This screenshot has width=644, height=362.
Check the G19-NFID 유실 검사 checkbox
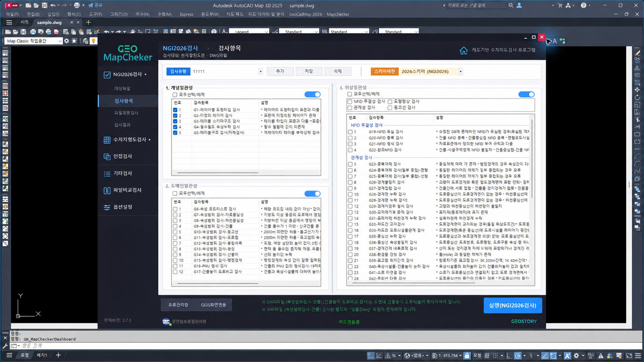click(x=350, y=132)
